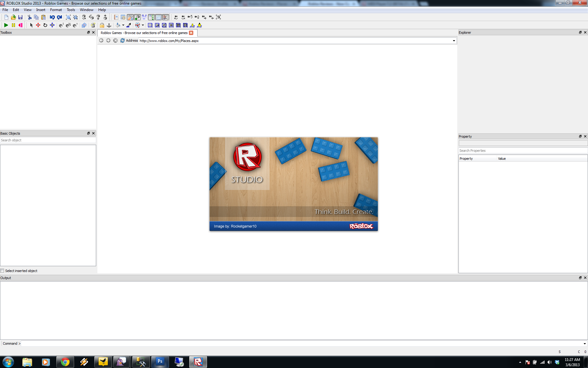Open the Command bar history dropdown
The image size is (588, 368).
coord(585,343)
